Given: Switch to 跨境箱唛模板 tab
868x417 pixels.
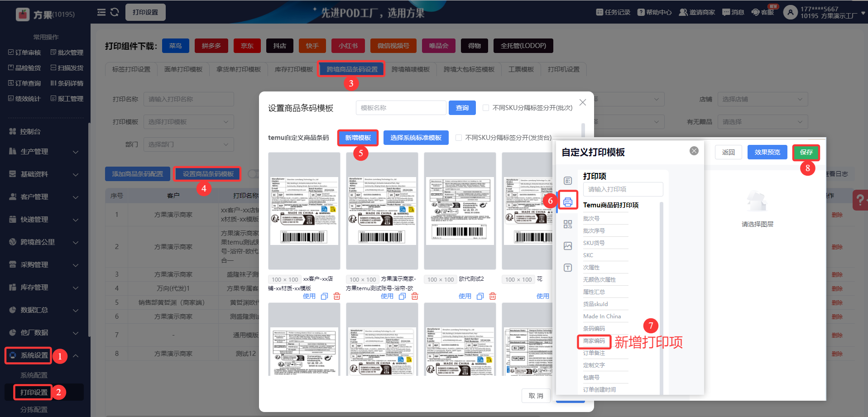Looking at the screenshot, I should click(411, 69).
